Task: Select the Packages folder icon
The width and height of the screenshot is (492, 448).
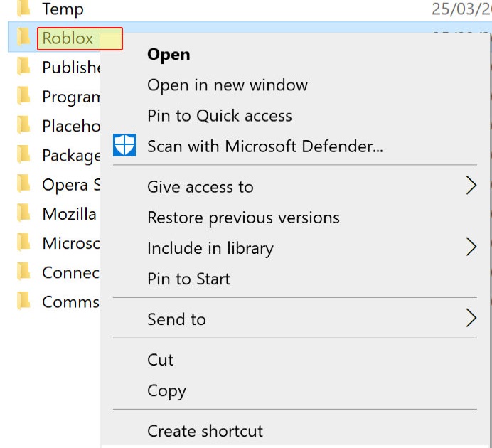Action: point(23,154)
